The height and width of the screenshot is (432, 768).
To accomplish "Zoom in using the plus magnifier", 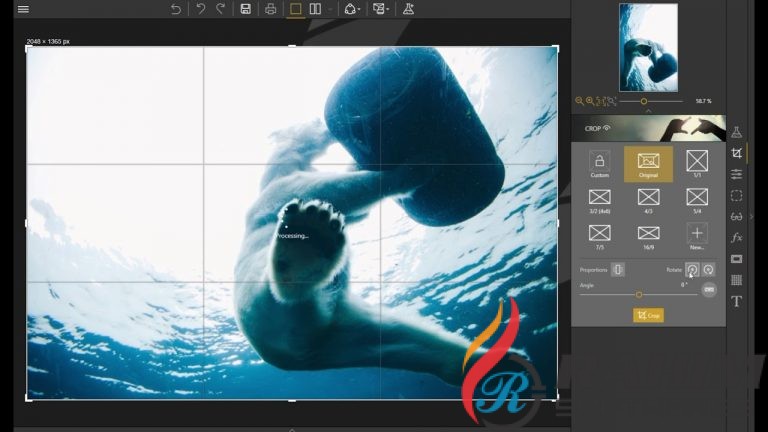I will (590, 101).
